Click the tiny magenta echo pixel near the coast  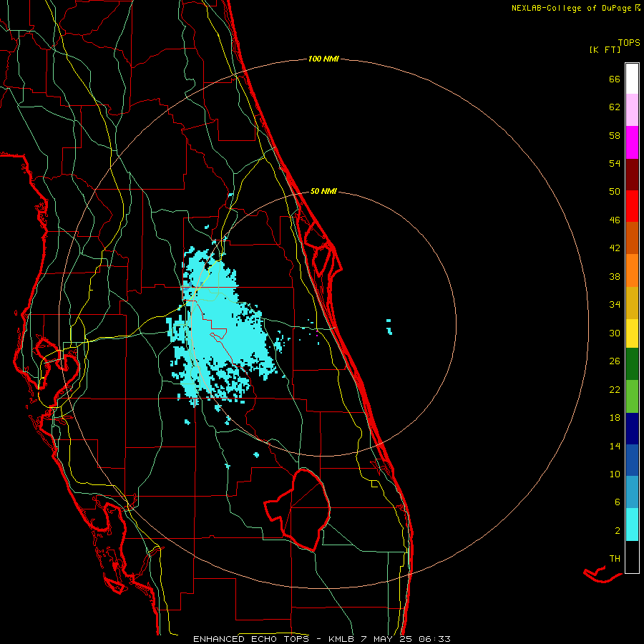click(x=317, y=336)
